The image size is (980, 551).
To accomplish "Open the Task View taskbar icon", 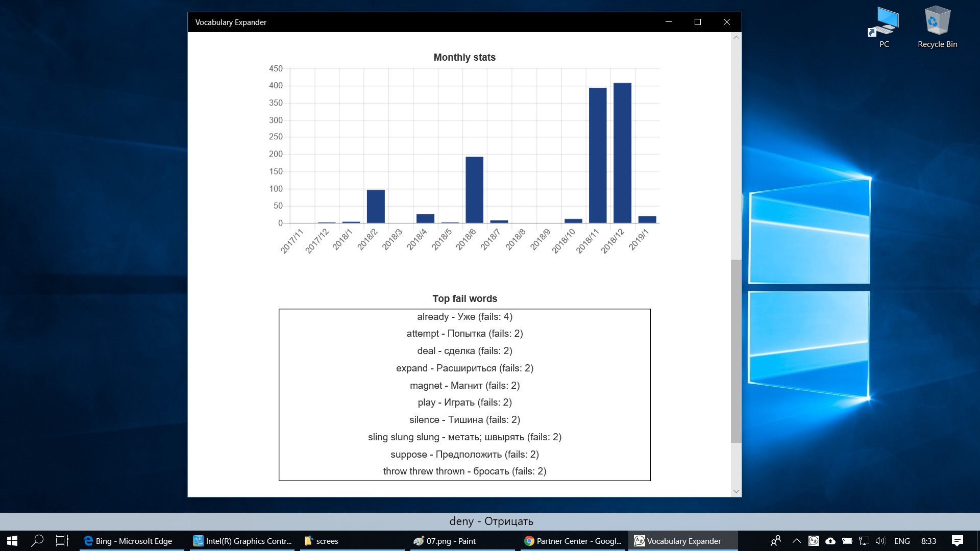I will point(62,541).
